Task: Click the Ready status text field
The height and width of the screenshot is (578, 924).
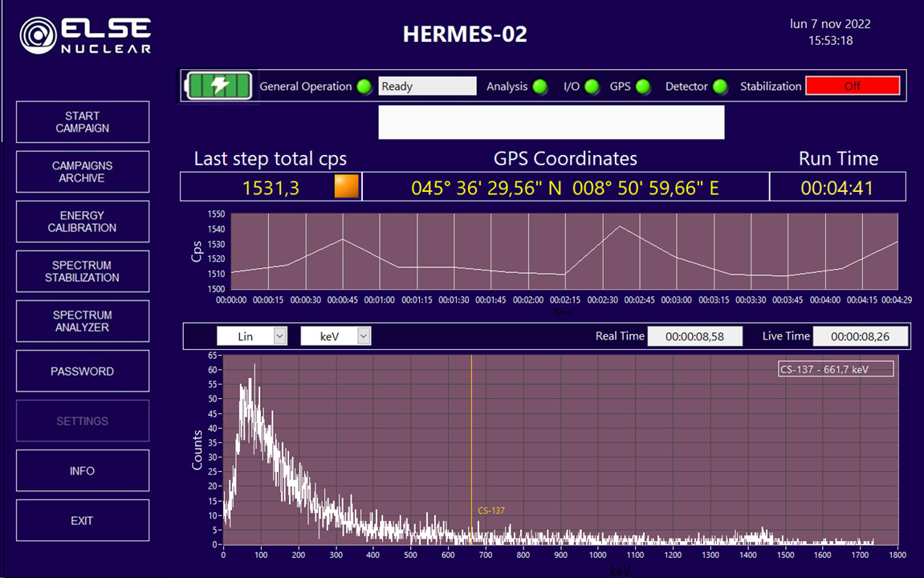Action: (427, 87)
